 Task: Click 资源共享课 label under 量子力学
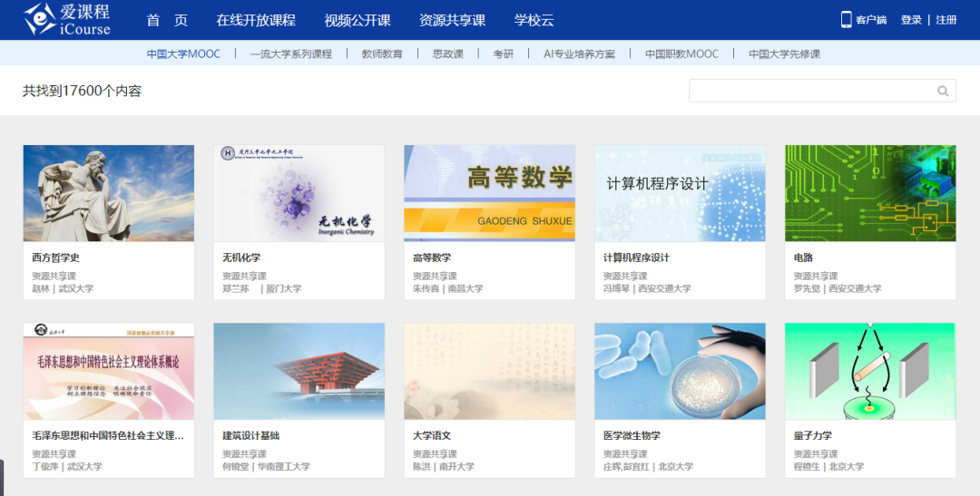[816, 454]
